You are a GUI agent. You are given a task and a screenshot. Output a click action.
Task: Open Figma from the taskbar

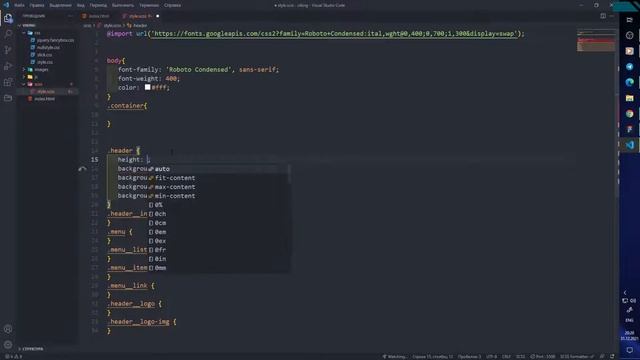pos(629,129)
